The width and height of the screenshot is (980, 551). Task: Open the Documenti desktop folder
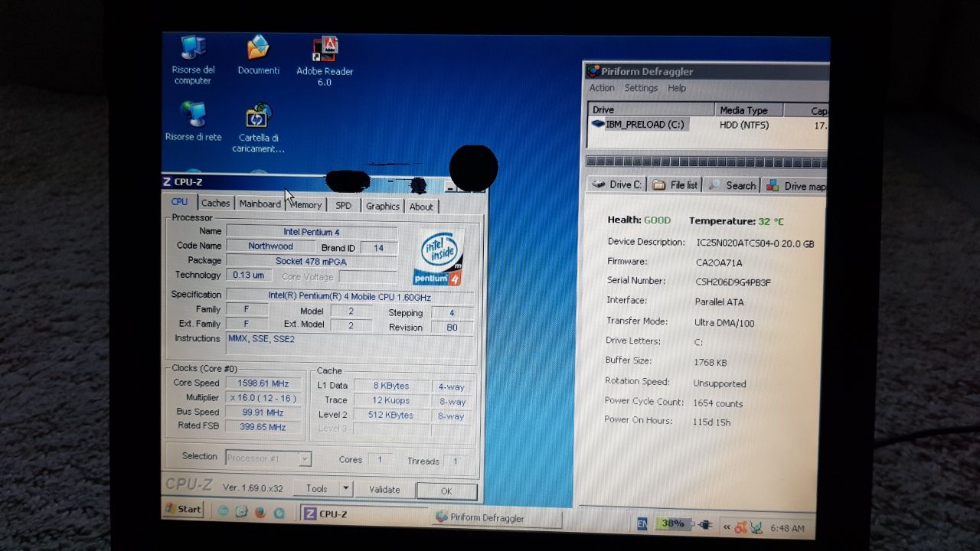[258, 56]
